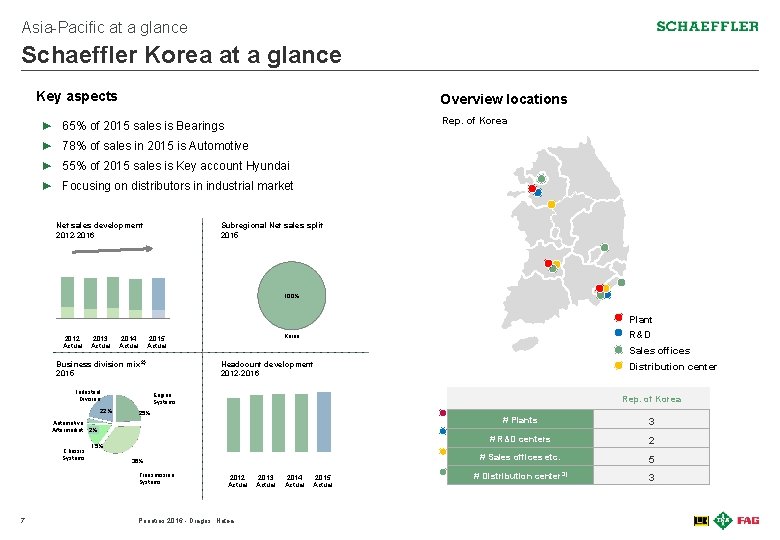Click the 'Overview locations' heading
The image size is (780, 540).
click(x=504, y=99)
